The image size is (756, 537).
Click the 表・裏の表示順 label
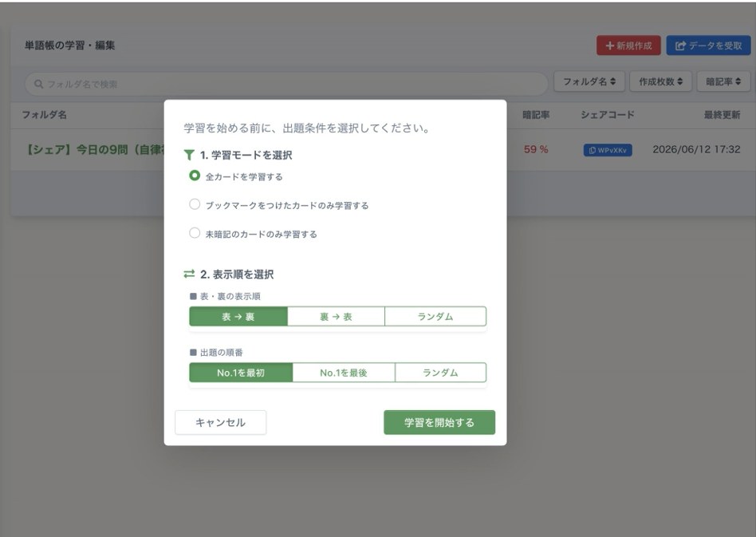[230, 296]
